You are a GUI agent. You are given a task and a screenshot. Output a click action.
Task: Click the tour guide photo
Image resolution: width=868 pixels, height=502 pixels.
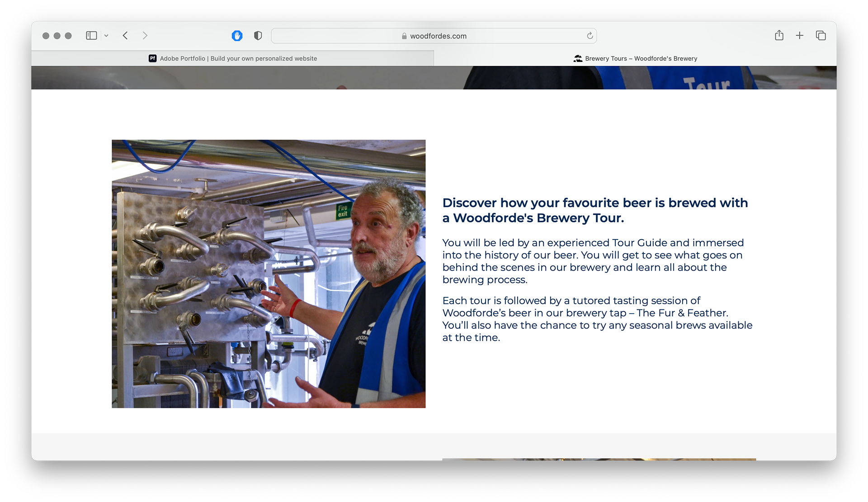point(269,274)
